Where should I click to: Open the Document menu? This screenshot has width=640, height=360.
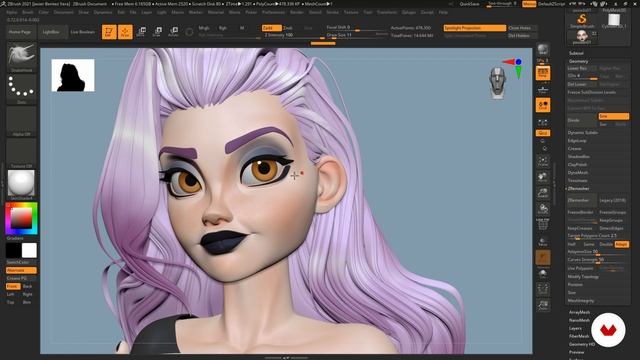click(x=64, y=12)
